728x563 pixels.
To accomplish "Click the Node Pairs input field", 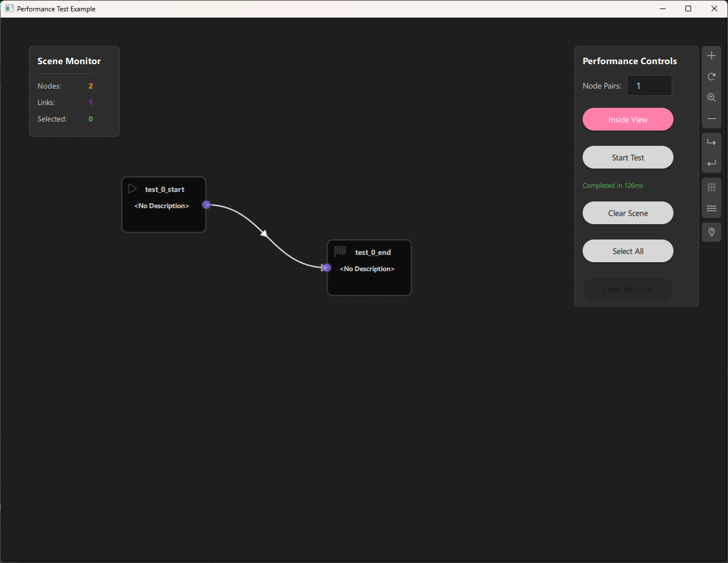I will [x=649, y=85].
